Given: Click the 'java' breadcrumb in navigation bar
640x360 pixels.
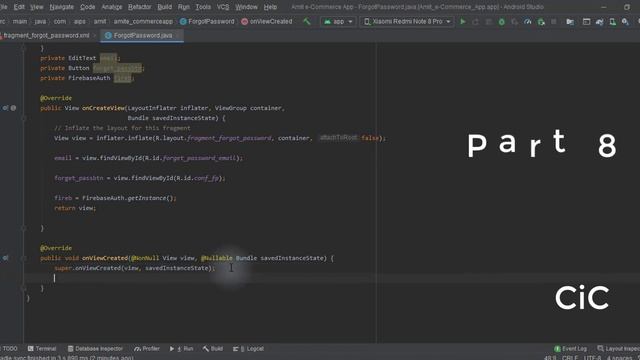Looking at the screenshot, I should coord(40,21).
